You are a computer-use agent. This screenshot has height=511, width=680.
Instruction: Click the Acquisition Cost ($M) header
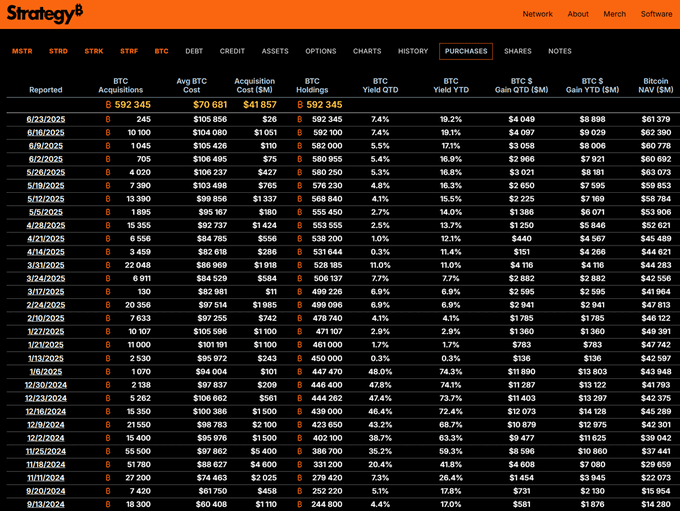[254, 85]
